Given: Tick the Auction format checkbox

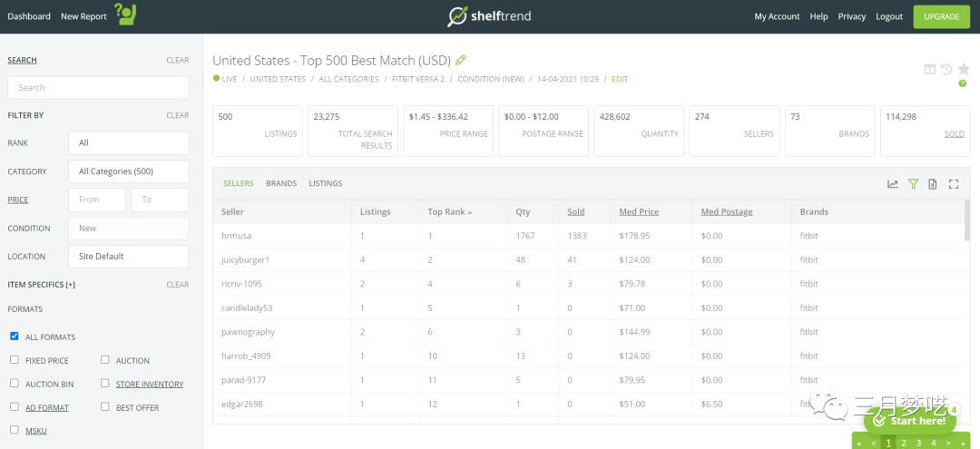Looking at the screenshot, I should tap(105, 360).
